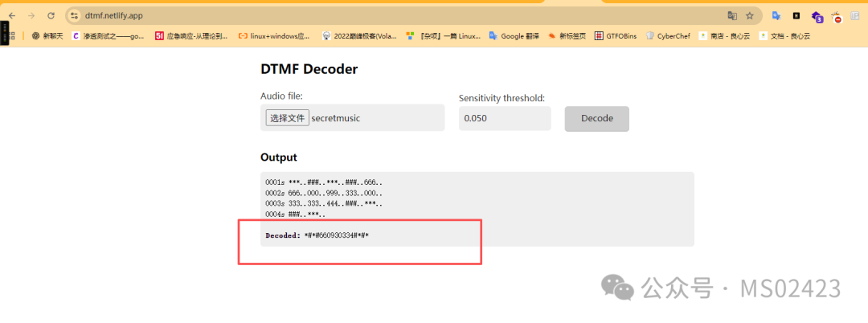The image size is (868, 323).
Task: Click the secretmusic file name
Action: (x=335, y=118)
